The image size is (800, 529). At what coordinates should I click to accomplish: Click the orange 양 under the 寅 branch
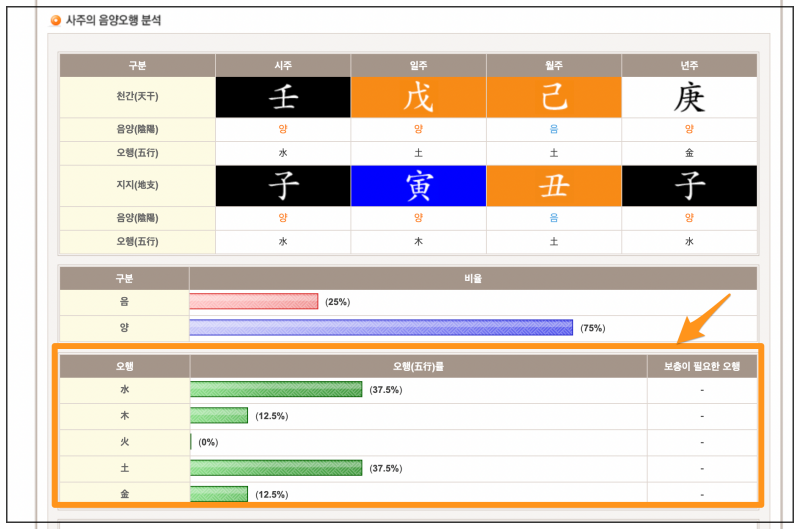click(418, 218)
